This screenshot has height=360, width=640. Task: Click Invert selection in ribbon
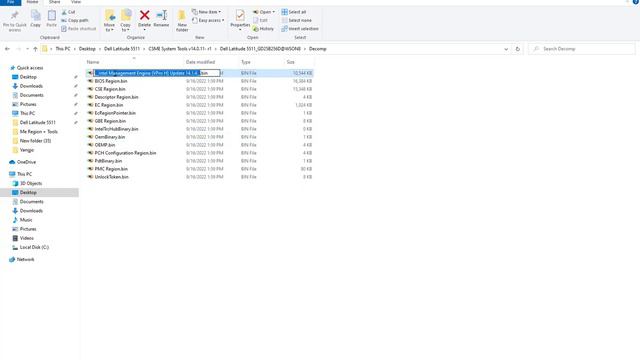pos(300,29)
